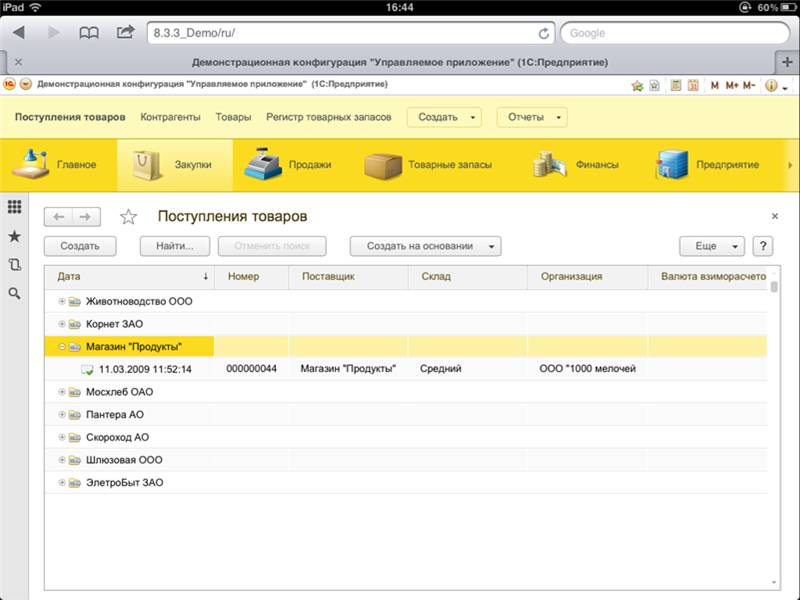This screenshot has width=800, height=600.
Task: Expand the Мосхлеб ОАО group
Action: (62, 392)
